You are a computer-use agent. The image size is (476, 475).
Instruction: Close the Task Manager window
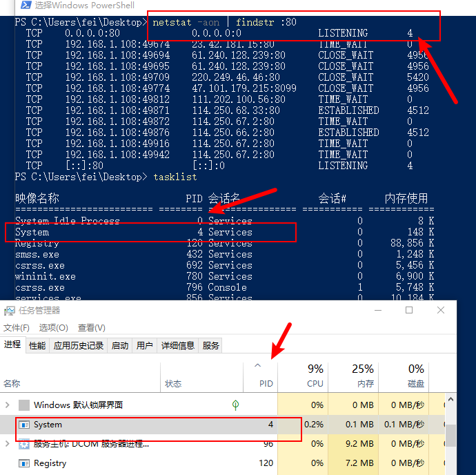pos(441,310)
